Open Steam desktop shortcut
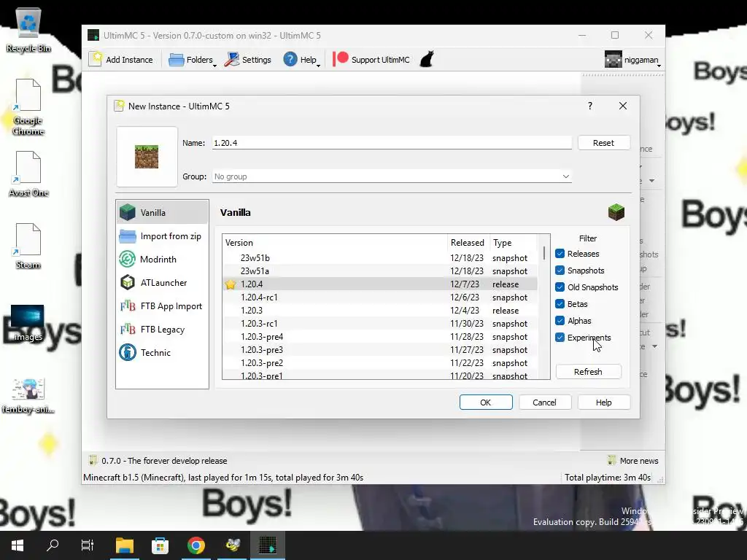Screen dimensions: 747x560 click(28, 246)
